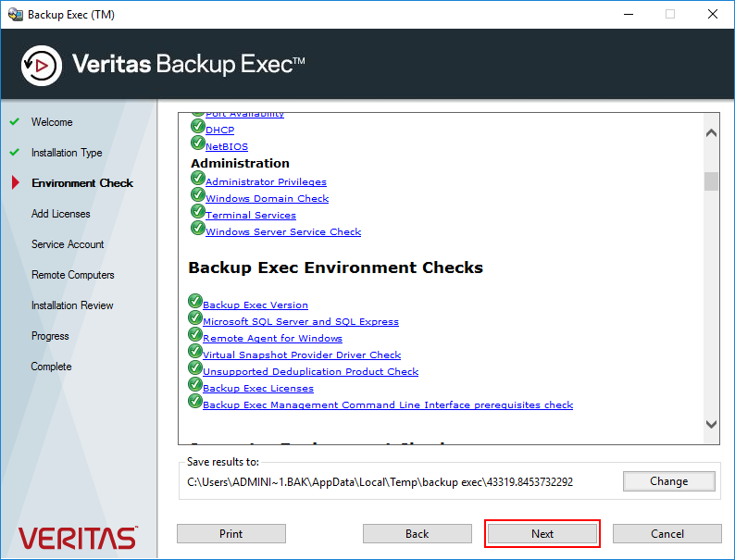This screenshot has height=560, width=735.
Task: Select the Environment Check step in the sidebar
Action: pyautogui.click(x=82, y=182)
